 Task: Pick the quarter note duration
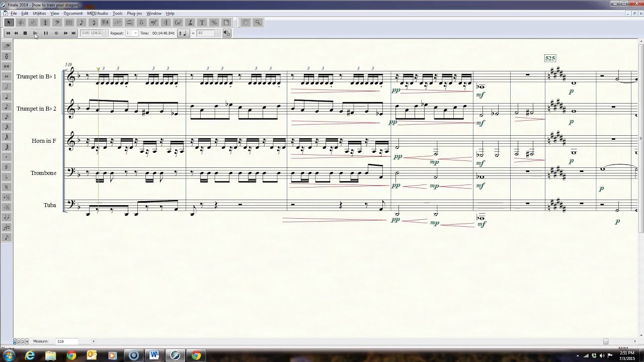pos(7,97)
